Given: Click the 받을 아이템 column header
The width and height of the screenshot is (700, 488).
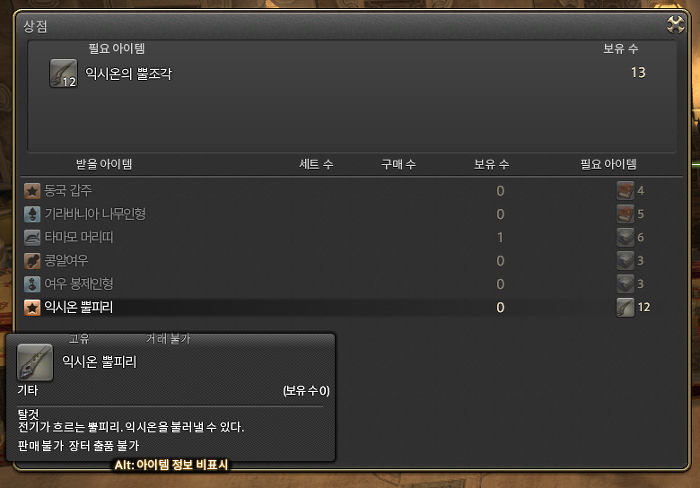Looking at the screenshot, I should (104, 164).
